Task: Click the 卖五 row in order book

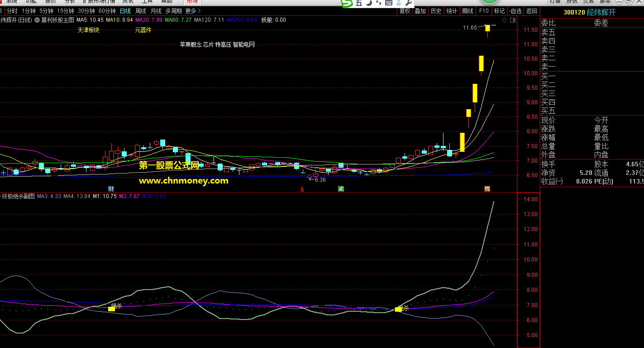Action: coord(592,33)
